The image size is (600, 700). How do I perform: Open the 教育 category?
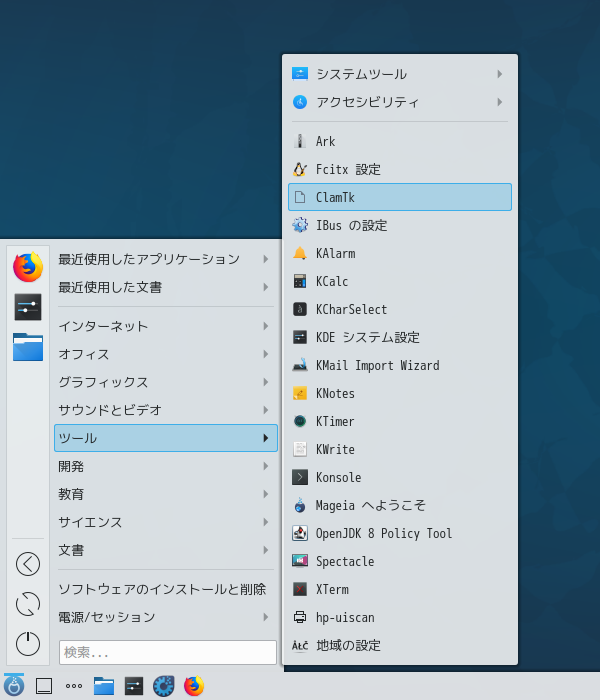[x=166, y=494]
